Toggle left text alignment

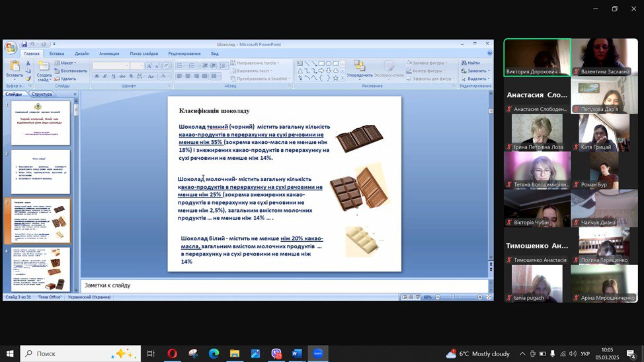(x=179, y=77)
